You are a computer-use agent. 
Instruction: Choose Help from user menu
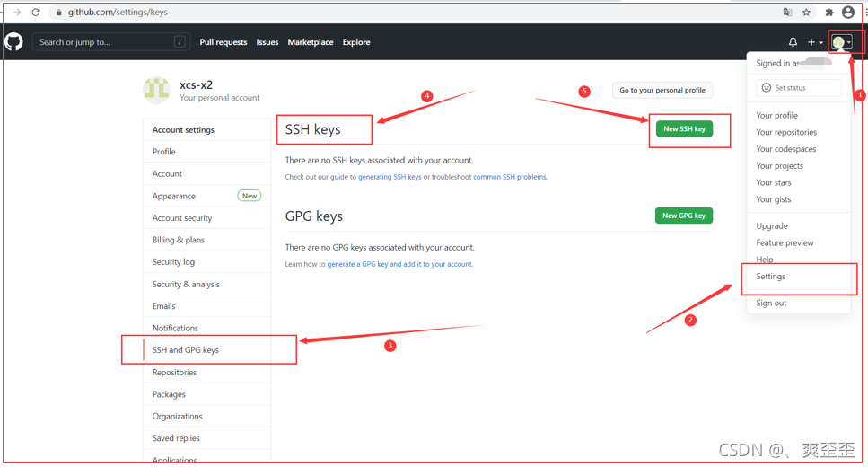[x=798, y=260]
